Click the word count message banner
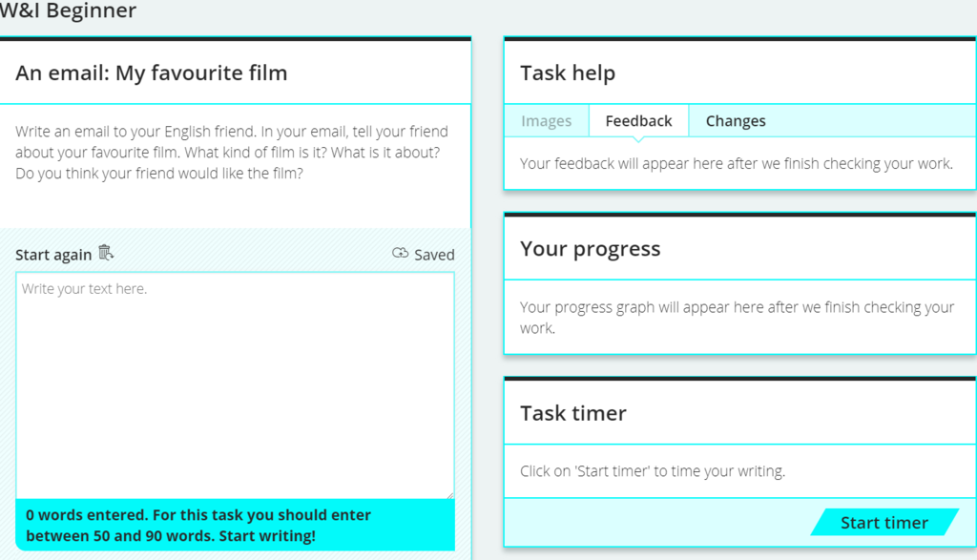Screen dimensions: 977x560 pyautogui.click(x=235, y=525)
